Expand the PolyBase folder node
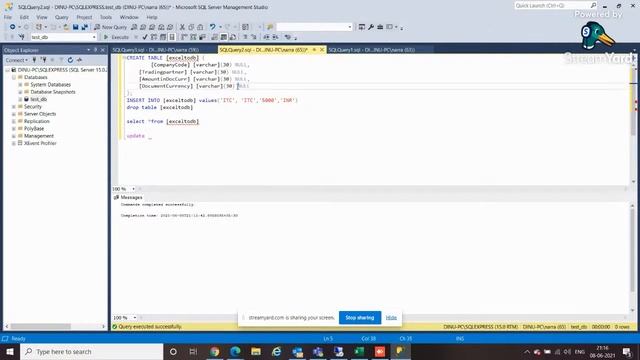The width and height of the screenshot is (640, 360). (x=14, y=129)
